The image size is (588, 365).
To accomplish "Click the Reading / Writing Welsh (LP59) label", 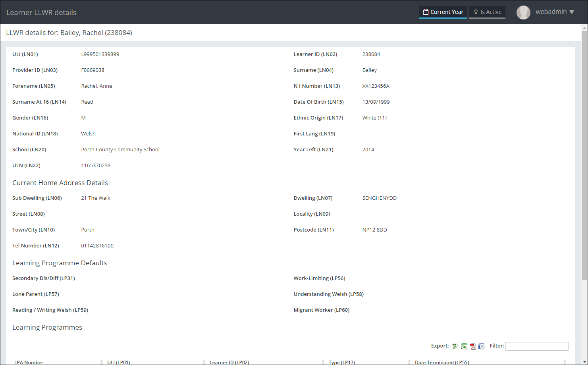I will click(50, 310).
